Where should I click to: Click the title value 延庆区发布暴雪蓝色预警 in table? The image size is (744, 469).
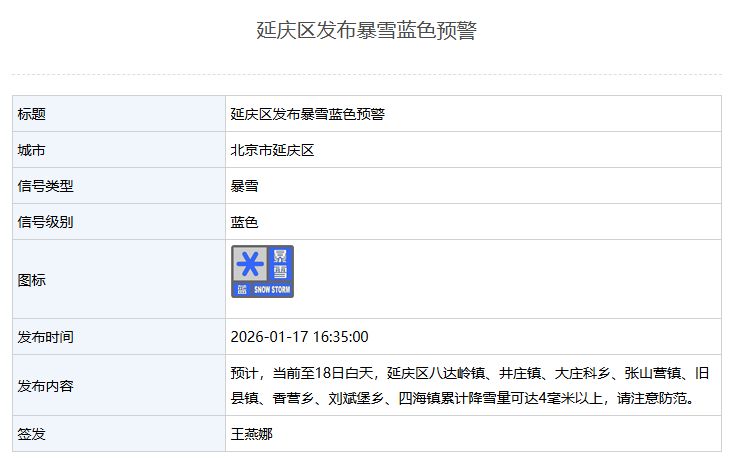click(x=307, y=114)
